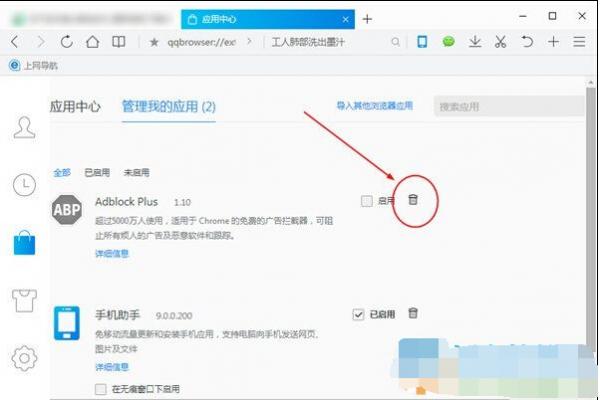Open the reading mode book icon
Viewport: 600px width, 400px height.
(x=119, y=41)
